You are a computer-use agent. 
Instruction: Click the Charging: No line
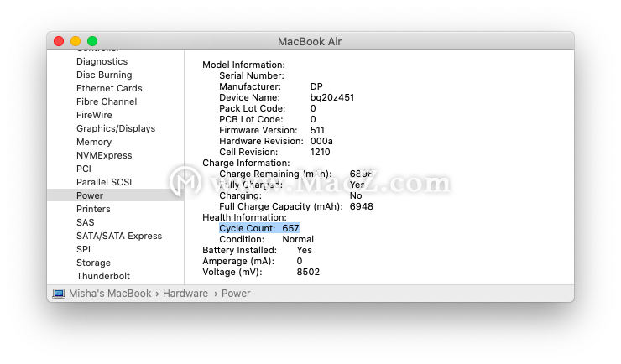pyautogui.click(x=290, y=195)
